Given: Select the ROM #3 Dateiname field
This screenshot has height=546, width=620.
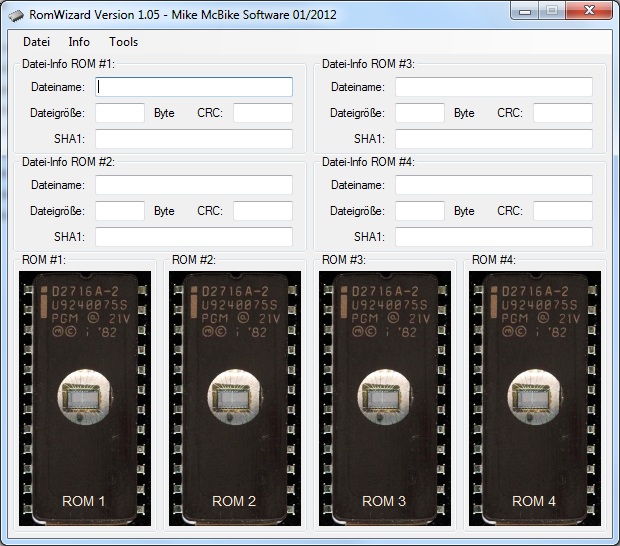Looking at the screenshot, I should [x=494, y=87].
